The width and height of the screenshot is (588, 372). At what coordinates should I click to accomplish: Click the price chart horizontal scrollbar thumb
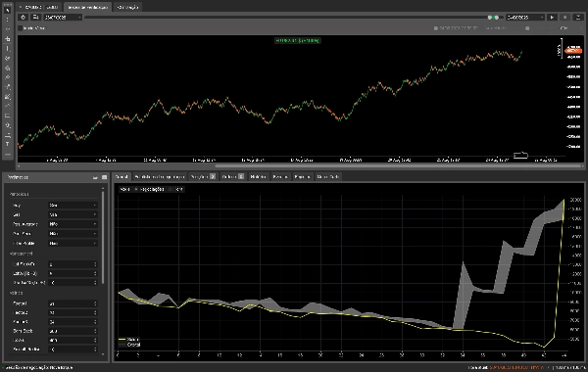(x=398, y=166)
